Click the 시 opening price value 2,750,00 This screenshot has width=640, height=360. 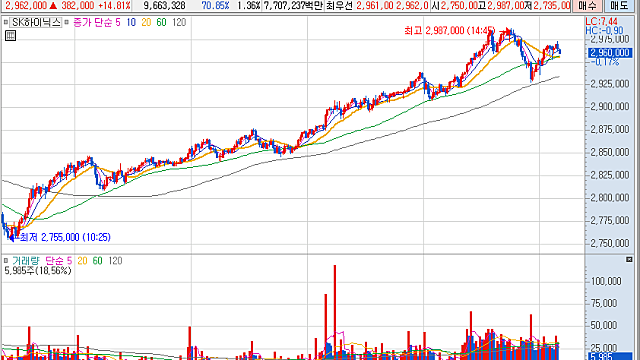click(459, 5)
